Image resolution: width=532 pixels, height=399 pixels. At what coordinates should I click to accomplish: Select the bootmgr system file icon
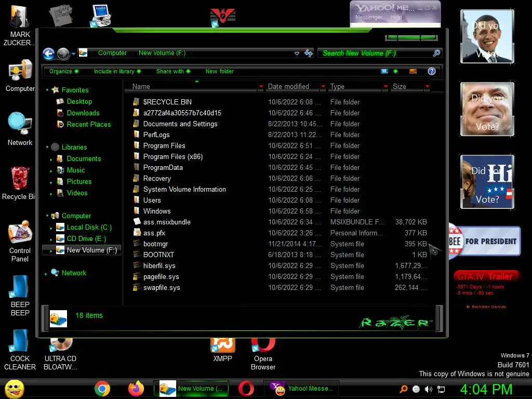coord(137,244)
